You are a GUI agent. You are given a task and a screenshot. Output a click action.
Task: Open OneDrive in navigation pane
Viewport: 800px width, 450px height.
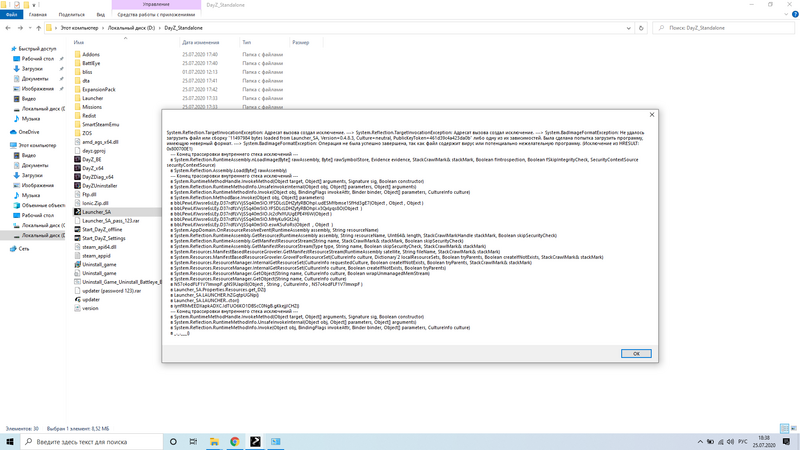[29, 132]
